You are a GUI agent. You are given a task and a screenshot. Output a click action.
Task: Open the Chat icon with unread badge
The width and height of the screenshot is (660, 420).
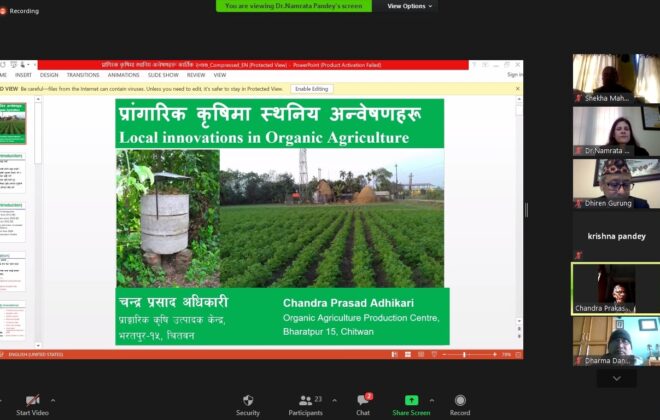point(363,399)
